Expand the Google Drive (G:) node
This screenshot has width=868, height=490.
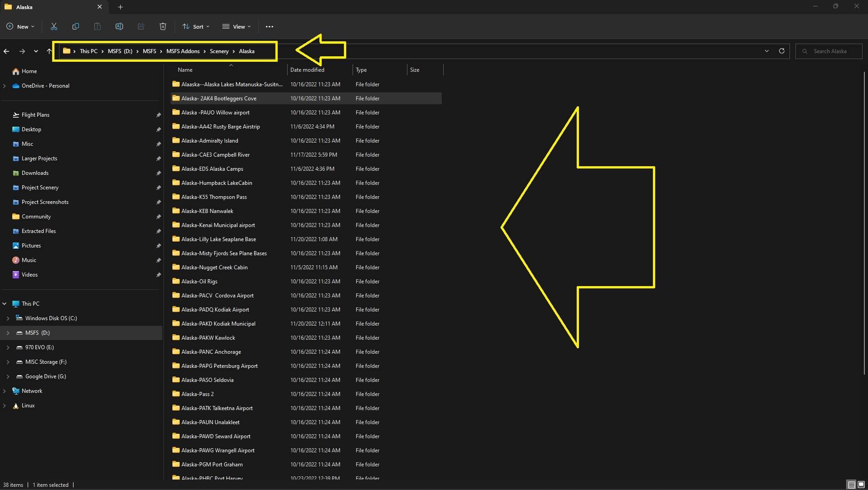click(8, 376)
